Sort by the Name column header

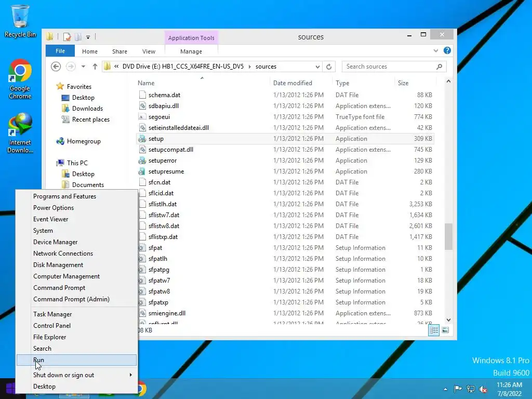(x=202, y=83)
